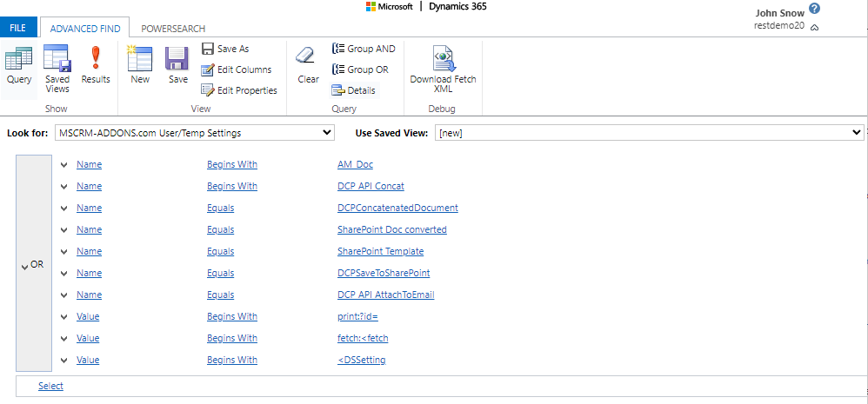Open the FILE tab
The width and height of the screenshot is (868, 404).
coord(18,28)
